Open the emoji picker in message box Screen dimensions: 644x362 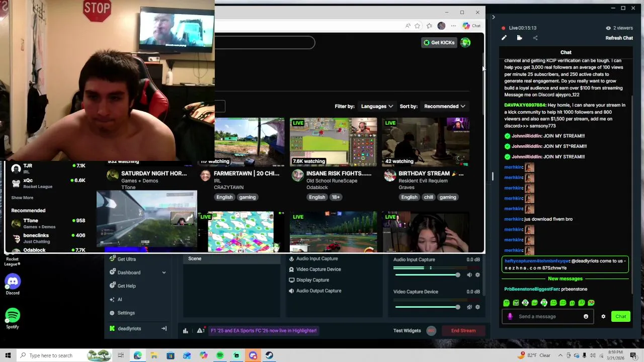[x=586, y=317]
